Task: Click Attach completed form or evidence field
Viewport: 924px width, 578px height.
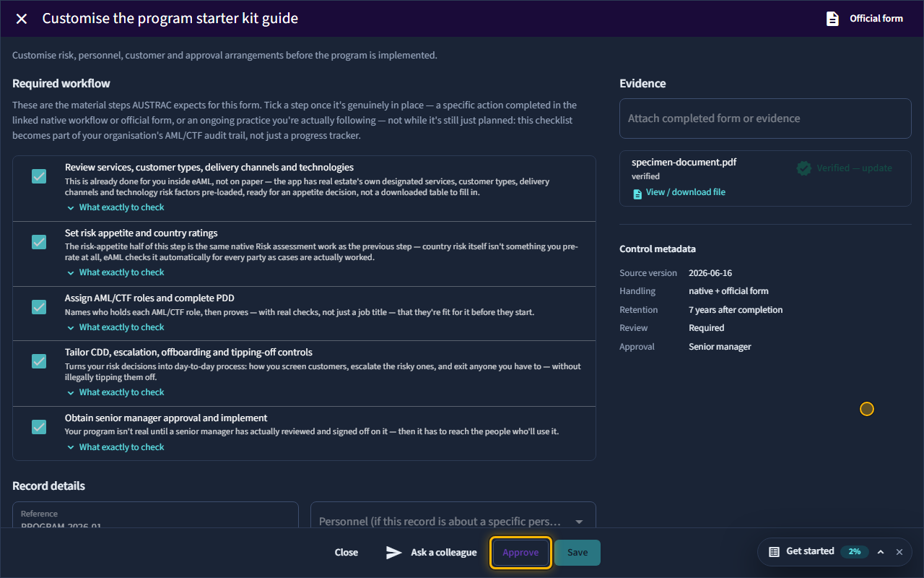Action: (765, 118)
